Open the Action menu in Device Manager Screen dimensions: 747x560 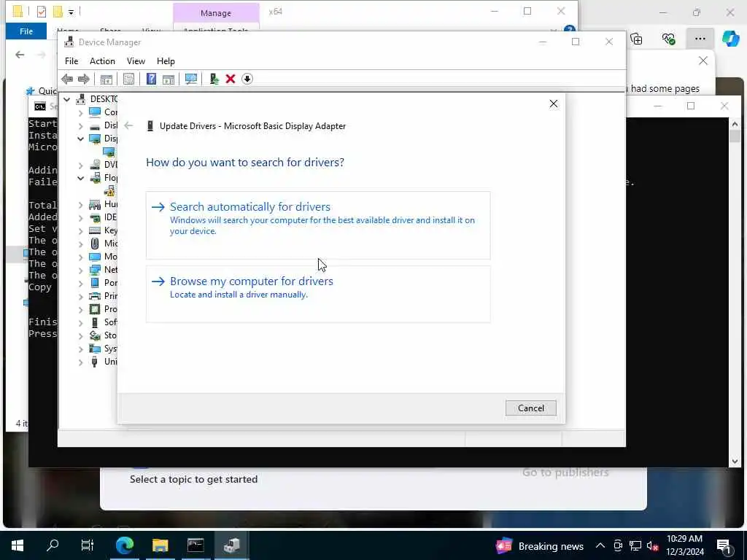[102, 61]
